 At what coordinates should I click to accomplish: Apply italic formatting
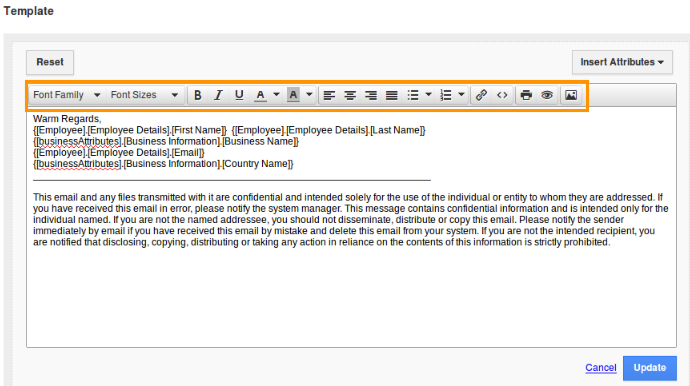pyautogui.click(x=218, y=95)
